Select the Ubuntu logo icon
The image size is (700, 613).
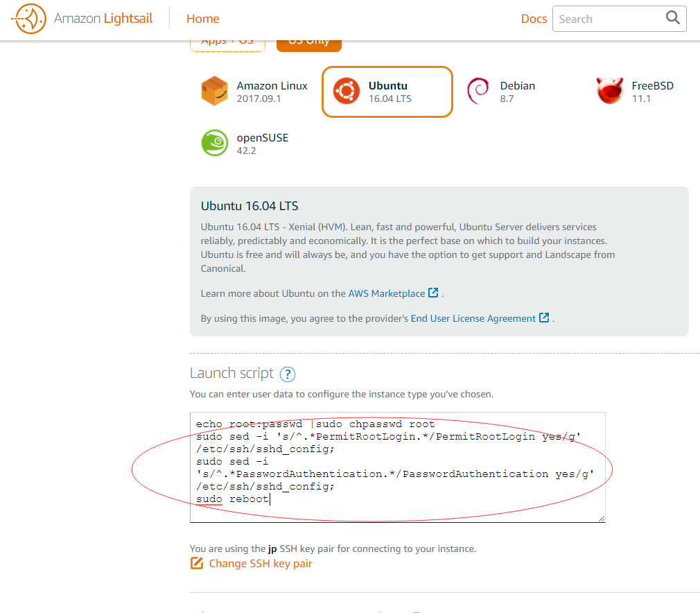(347, 91)
